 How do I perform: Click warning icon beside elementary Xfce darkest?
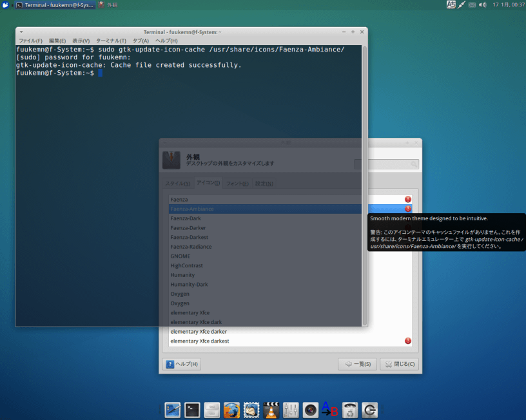(x=408, y=341)
